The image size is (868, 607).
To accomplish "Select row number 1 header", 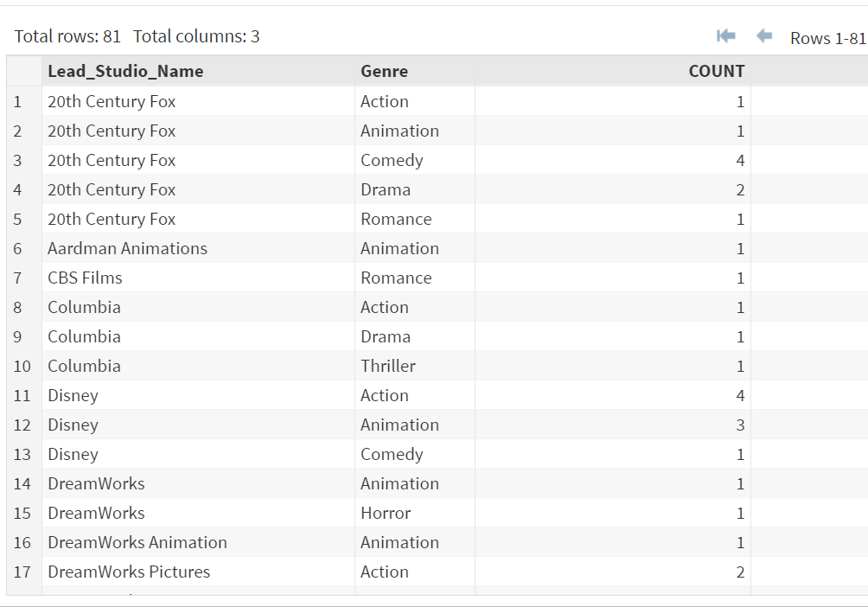I will (18, 102).
